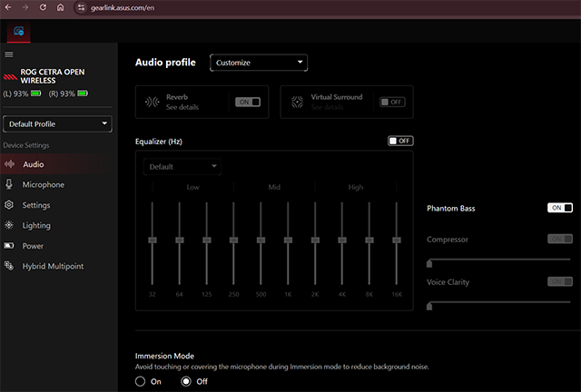Disable the Phantom Bass toggle
Image resolution: width=581 pixels, height=392 pixels.
click(560, 208)
